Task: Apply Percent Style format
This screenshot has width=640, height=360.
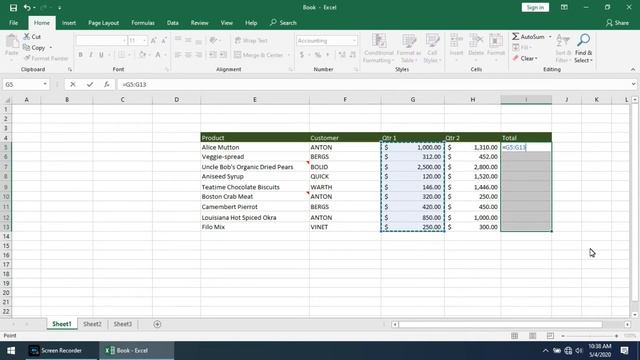Action: [318, 55]
